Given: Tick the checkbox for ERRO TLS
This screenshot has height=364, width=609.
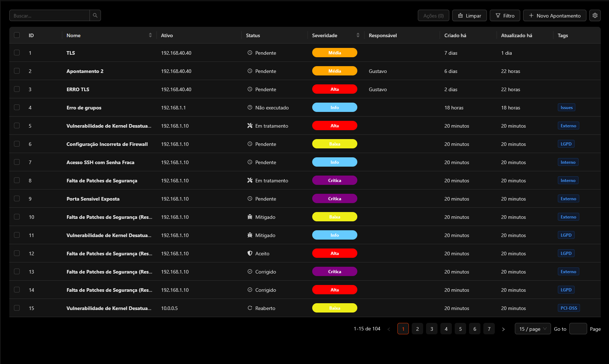Looking at the screenshot, I should pyautogui.click(x=17, y=89).
